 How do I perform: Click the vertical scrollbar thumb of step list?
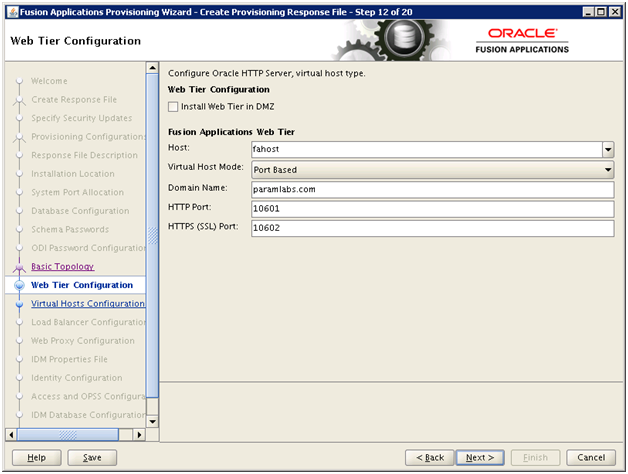(152, 235)
